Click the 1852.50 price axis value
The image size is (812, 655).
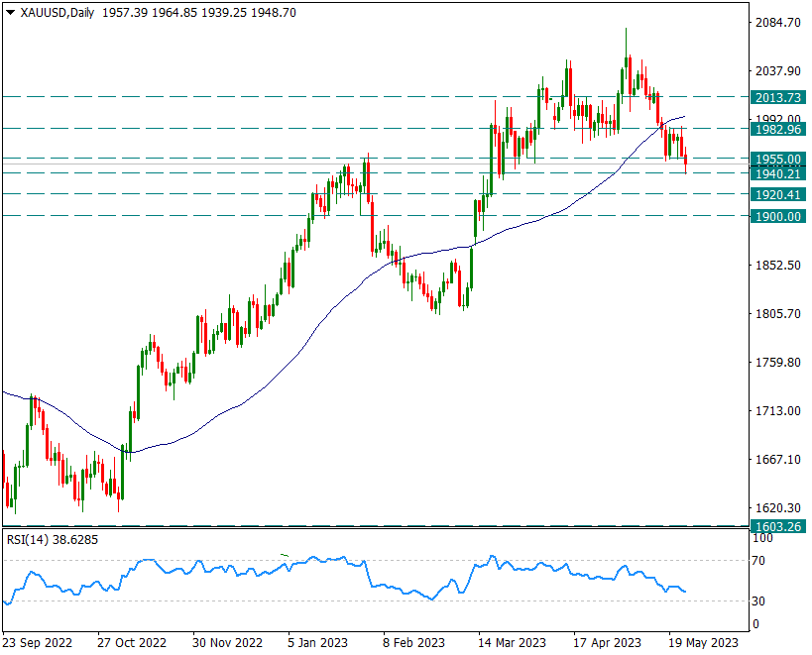point(778,265)
